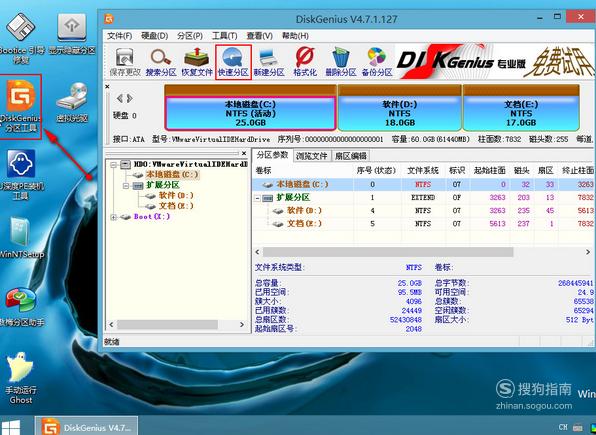596x435 pixels.
Task: Collapse the HD0 VMware disk tree node
Action: [x=114, y=165]
